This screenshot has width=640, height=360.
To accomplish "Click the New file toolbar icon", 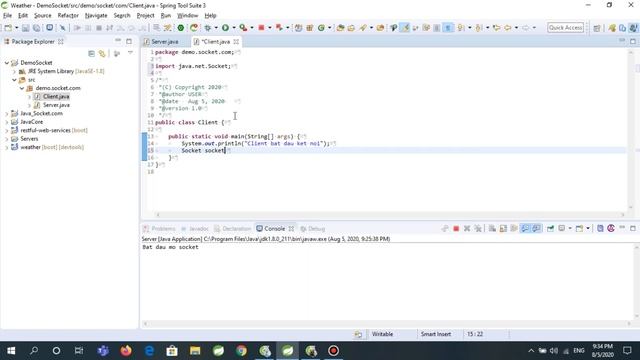I will (8, 28).
